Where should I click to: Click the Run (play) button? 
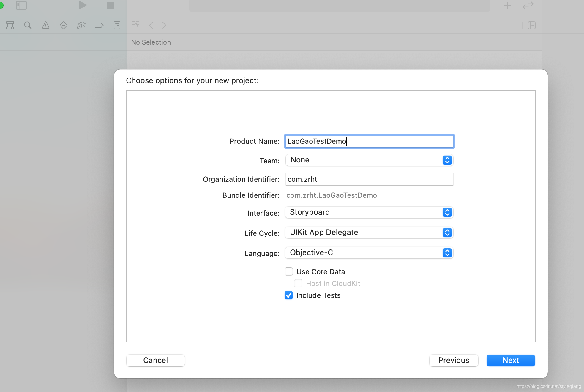click(x=83, y=5)
